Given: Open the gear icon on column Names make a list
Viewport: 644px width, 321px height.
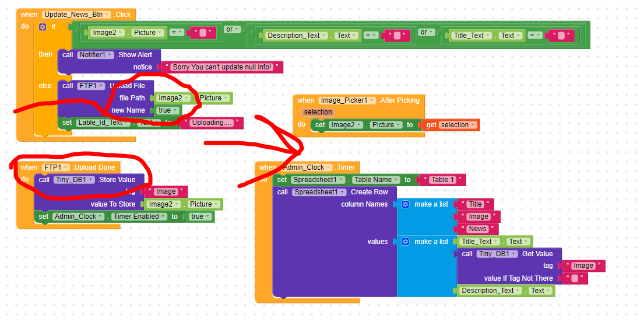Looking at the screenshot, I should click(406, 204).
